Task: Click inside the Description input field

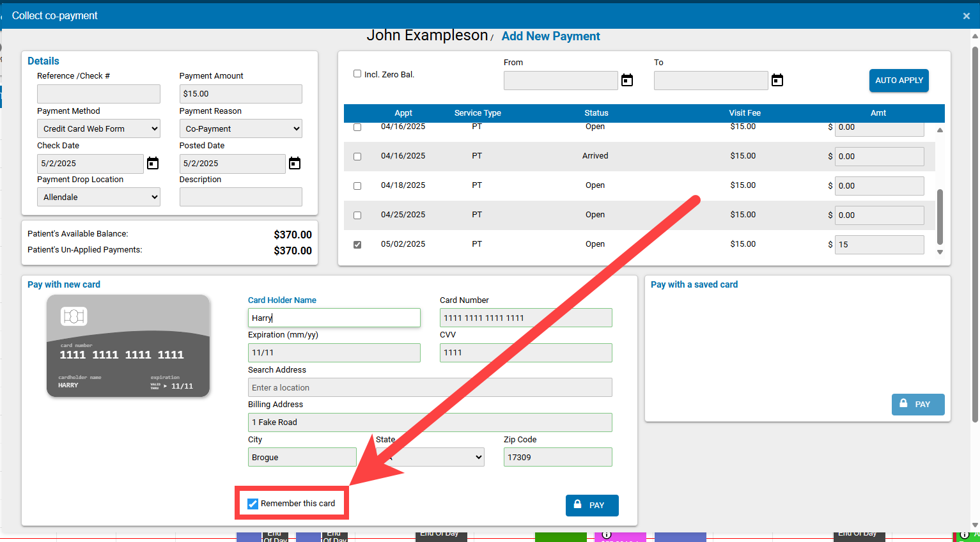Action: point(240,196)
